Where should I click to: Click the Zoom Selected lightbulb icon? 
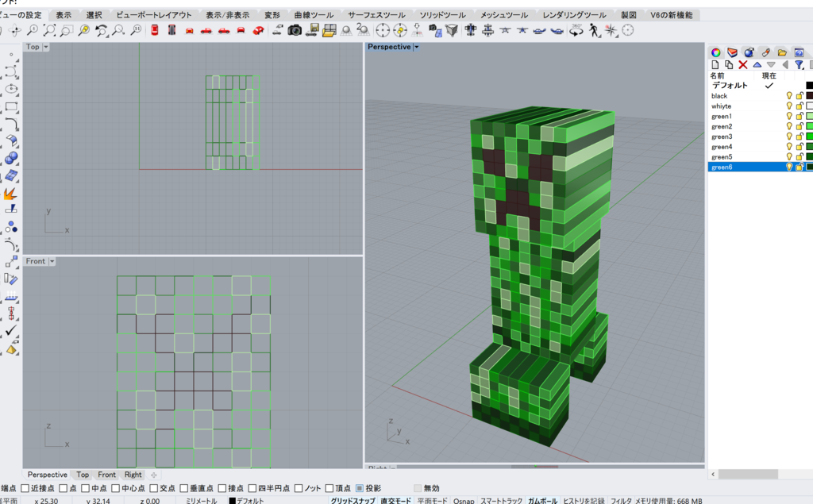click(x=83, y=31)
